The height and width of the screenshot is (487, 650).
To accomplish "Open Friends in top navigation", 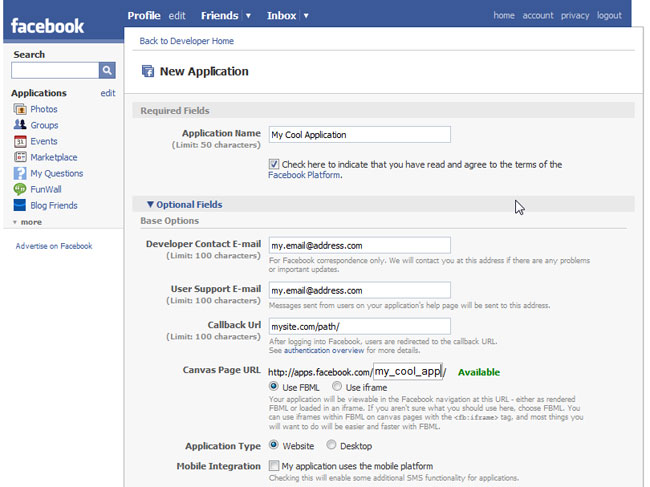I will (x=220, y=16).
